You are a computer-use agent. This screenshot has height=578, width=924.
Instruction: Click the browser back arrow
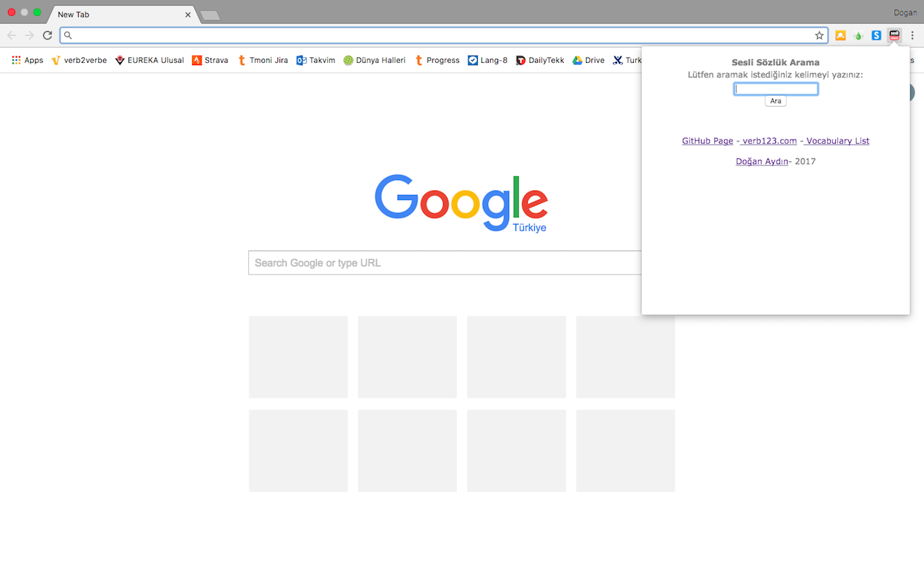[x=12, y=35]
